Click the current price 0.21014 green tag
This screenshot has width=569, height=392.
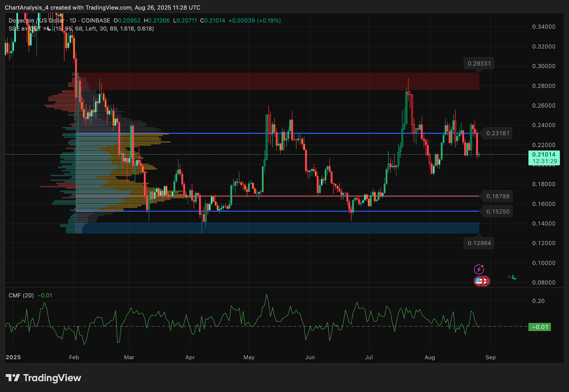click(544, 158)
